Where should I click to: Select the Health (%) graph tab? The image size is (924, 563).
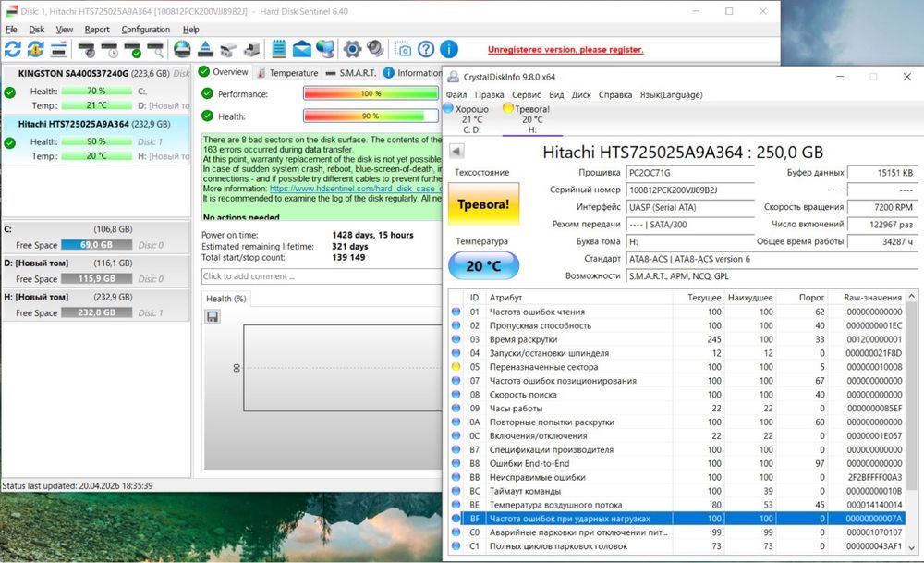tap(225, 299)
